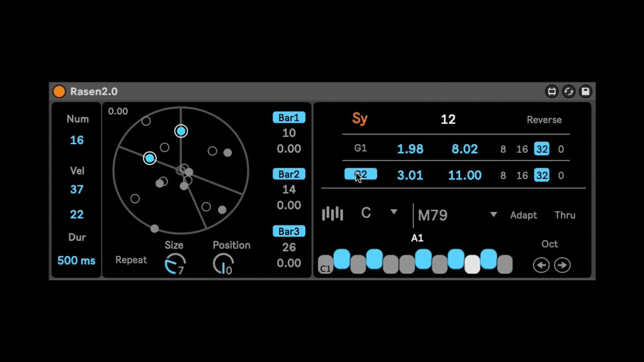The width and height of the screenshot is (644, 362).
Task: Click the G2 value 11.00
Action: [465, 175]
